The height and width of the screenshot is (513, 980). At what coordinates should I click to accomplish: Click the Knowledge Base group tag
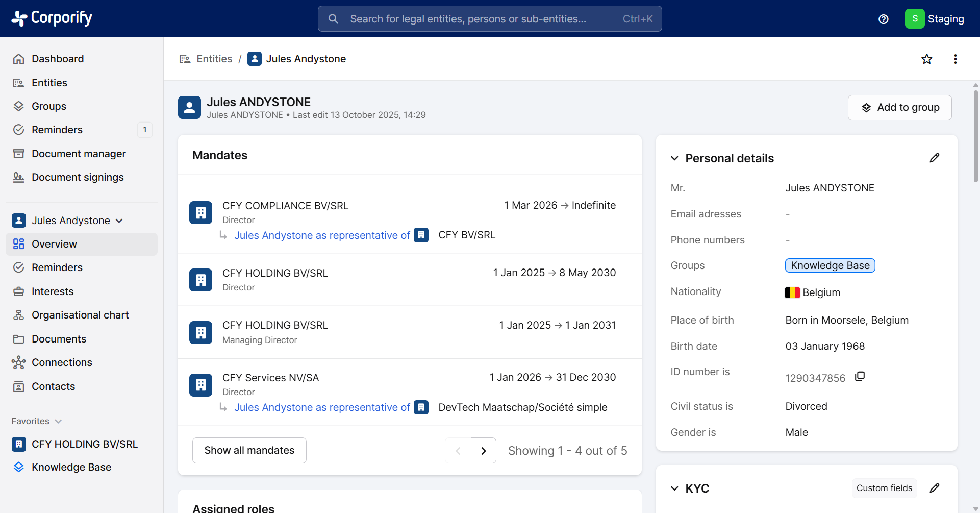point(830,265)
